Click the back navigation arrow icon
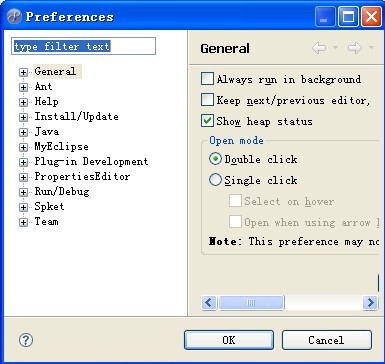 (x=319, y=48)
